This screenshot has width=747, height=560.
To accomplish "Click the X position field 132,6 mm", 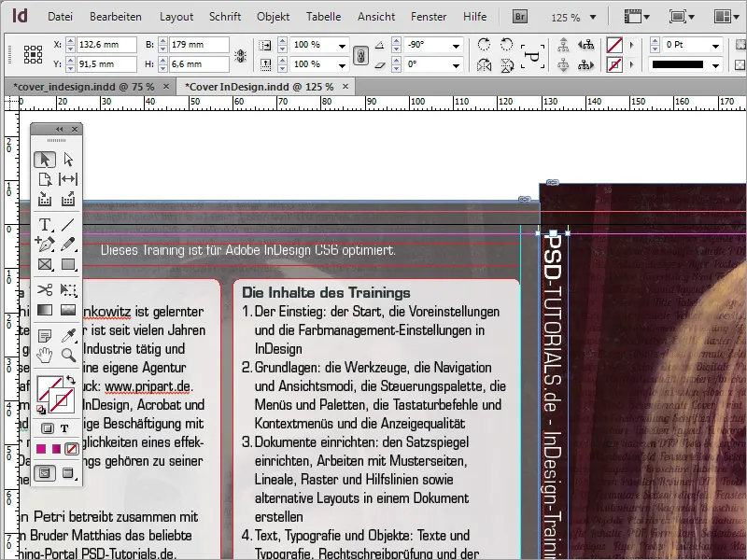I will point(106,45).
